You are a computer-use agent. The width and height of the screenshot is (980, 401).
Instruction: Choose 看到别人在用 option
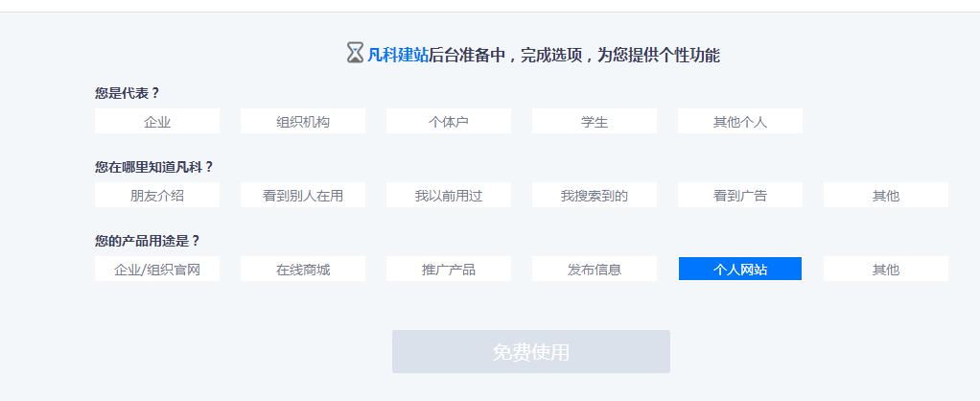tap(302, 195)
